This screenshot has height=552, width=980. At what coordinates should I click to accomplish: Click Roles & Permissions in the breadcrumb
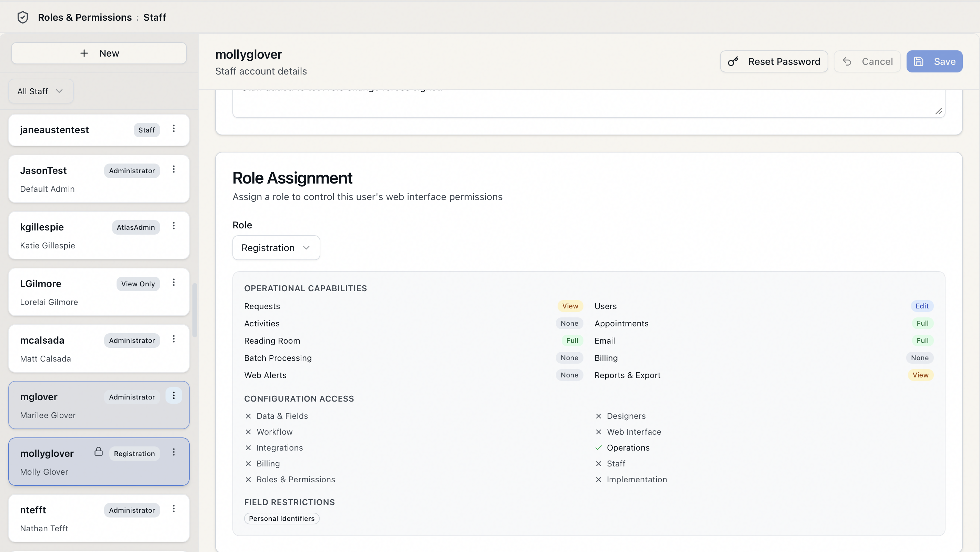(x=85, y=17)
